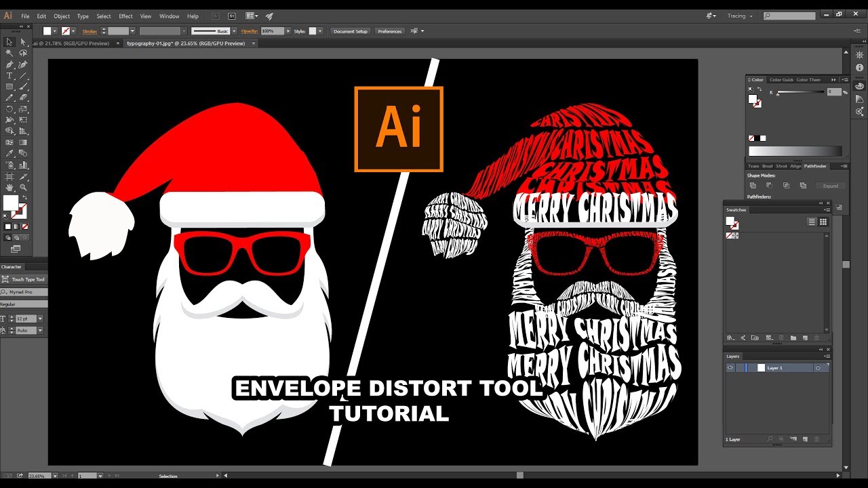
Task: Click the Document Setup button
Action: [351, 31]
